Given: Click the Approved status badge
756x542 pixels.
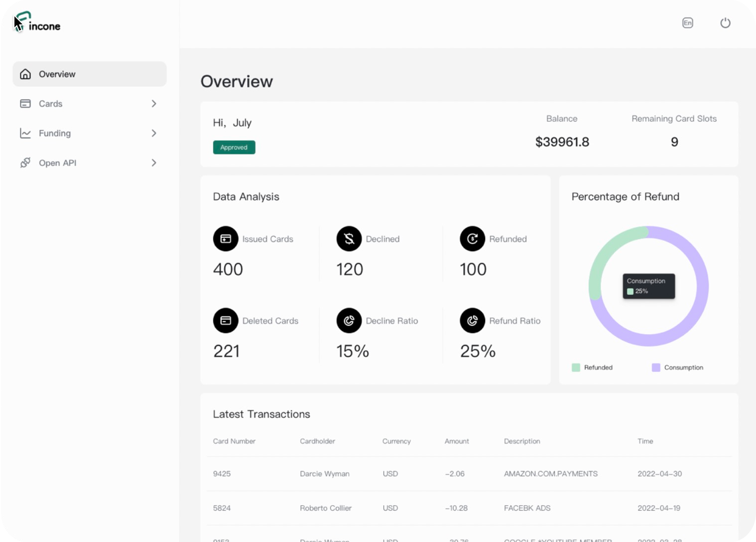Looking at the screenshot, I should [234, 147].
